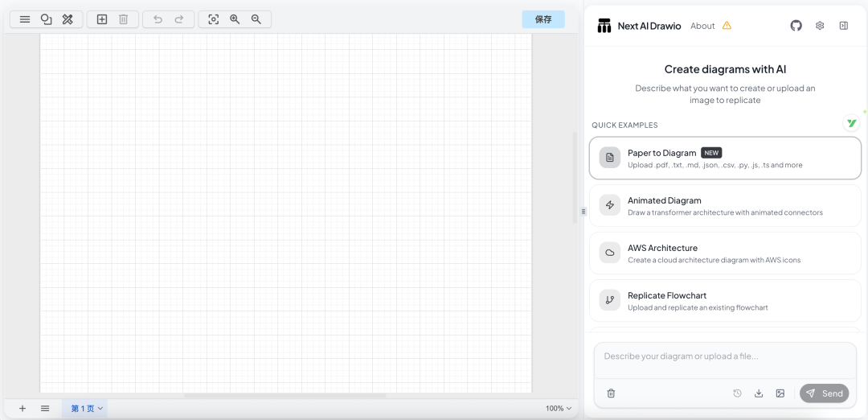
Task: Fit the page with the focus icon
Action: click(213, 19)
